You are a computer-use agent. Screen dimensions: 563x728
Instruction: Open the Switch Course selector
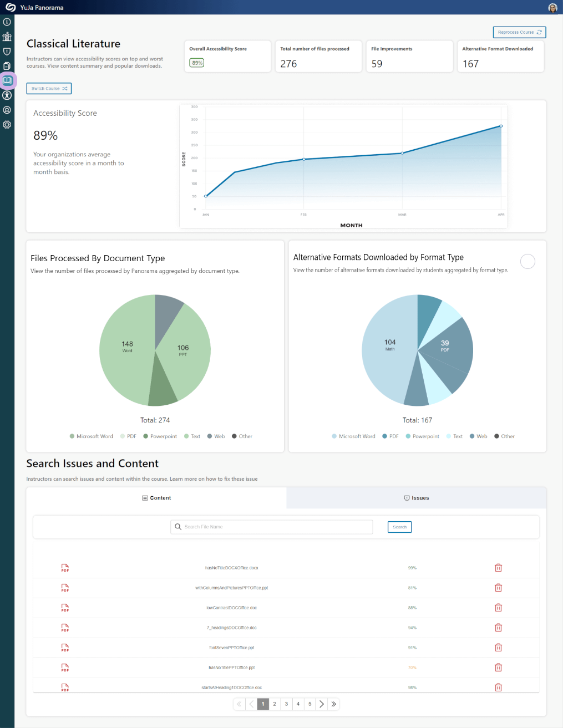pos(49,89)
